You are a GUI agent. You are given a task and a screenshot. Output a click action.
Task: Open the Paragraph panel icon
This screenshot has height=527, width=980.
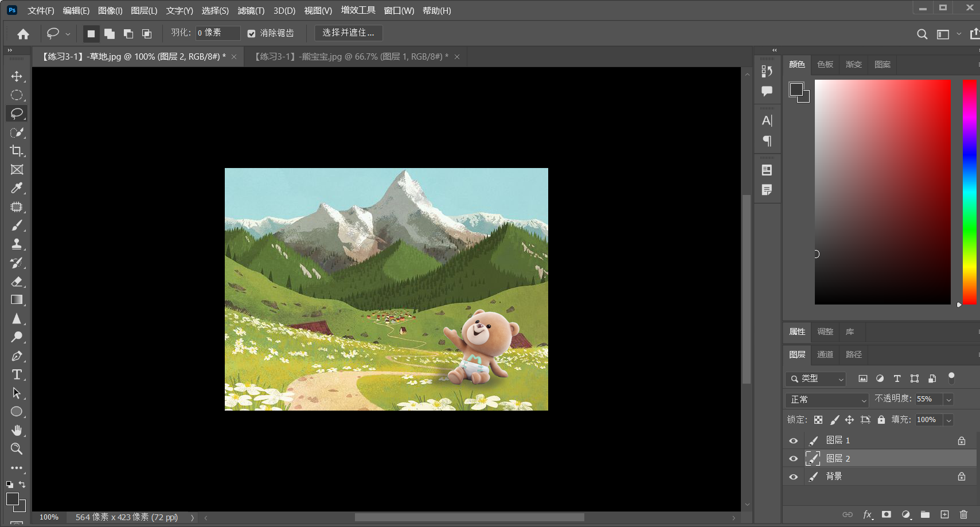pyautogui.click(x=767, y=141)
